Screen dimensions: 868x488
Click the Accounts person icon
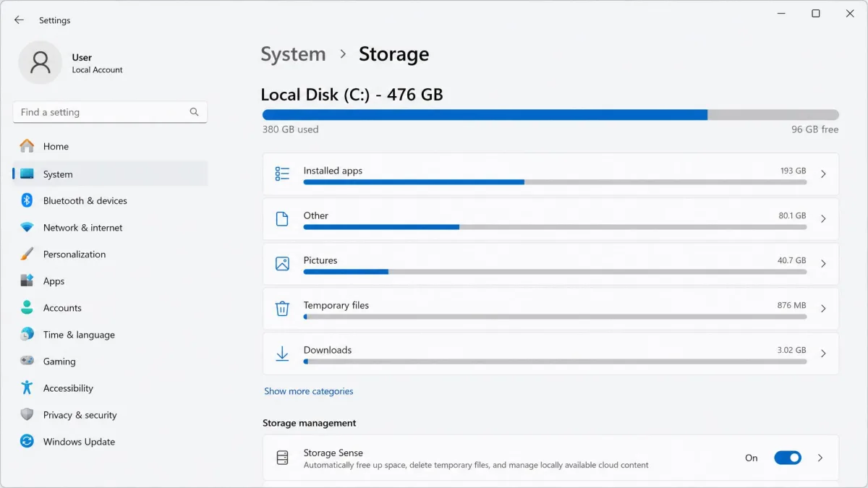point(27,307)
